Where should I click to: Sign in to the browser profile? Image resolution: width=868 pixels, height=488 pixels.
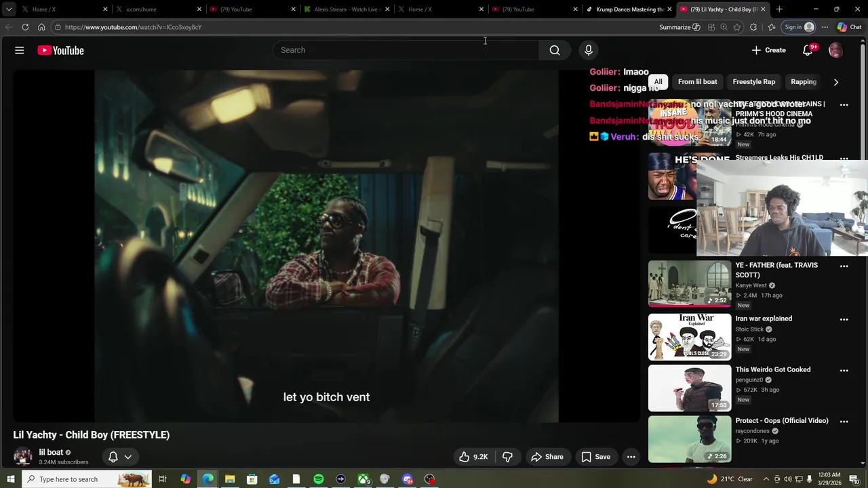pos(799,27)
